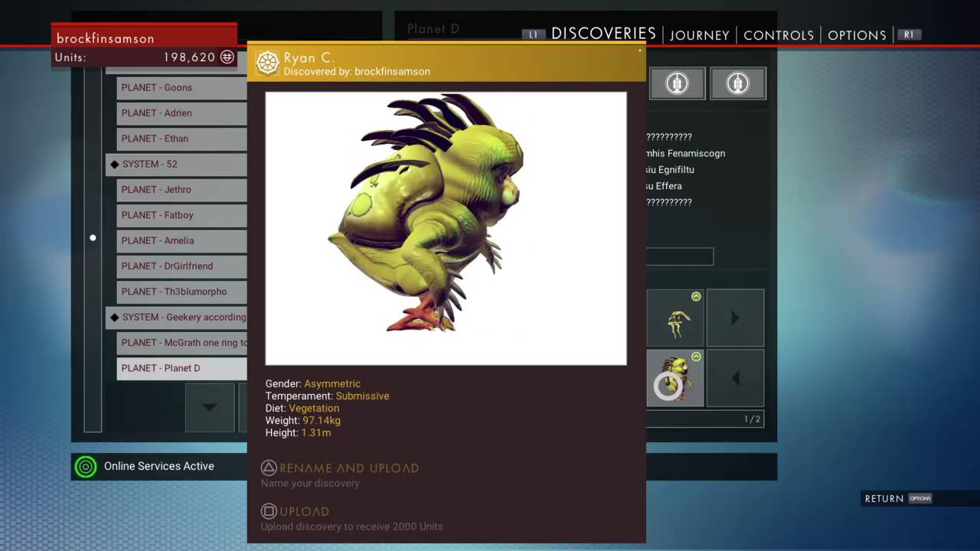Click the Ryan C. title text

(309, 58)
